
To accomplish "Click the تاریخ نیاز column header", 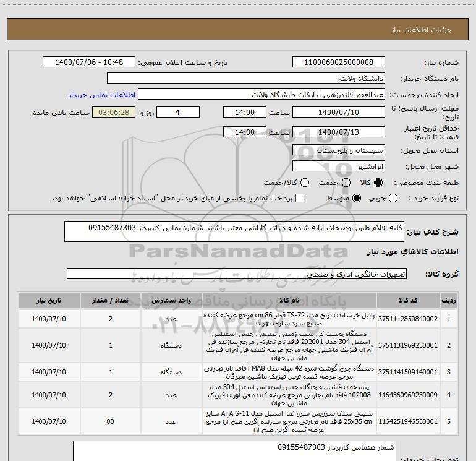I will [49, 300].
